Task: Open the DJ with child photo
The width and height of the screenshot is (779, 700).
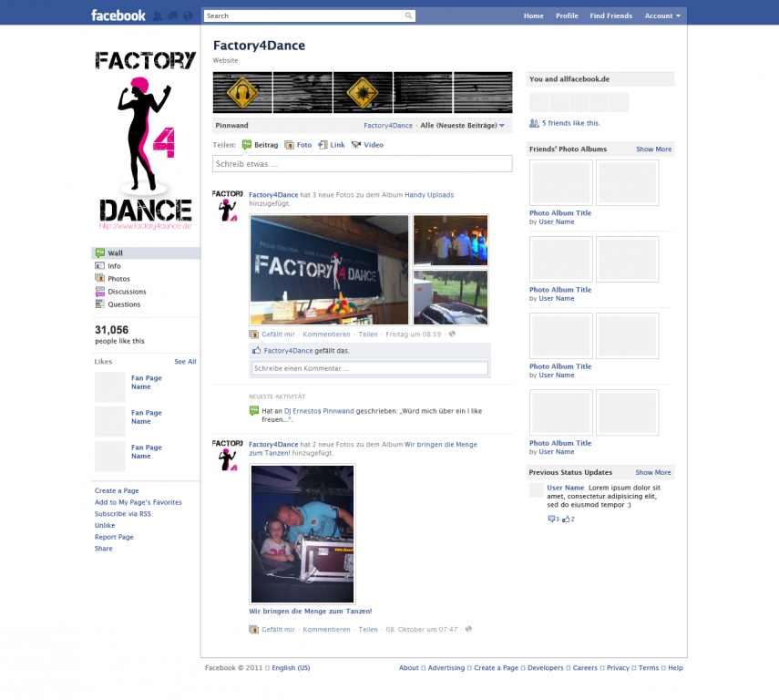Action: 302,534
